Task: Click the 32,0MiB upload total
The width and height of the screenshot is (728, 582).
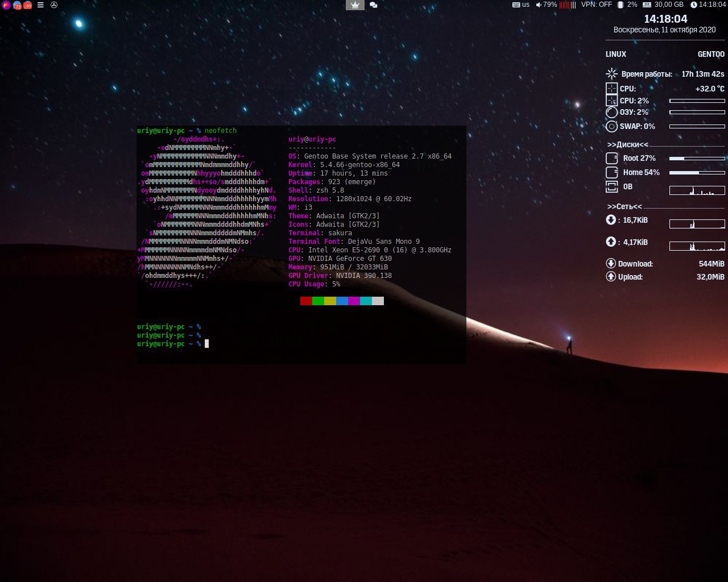Action: pyautogui.click(x=710, y=277)
